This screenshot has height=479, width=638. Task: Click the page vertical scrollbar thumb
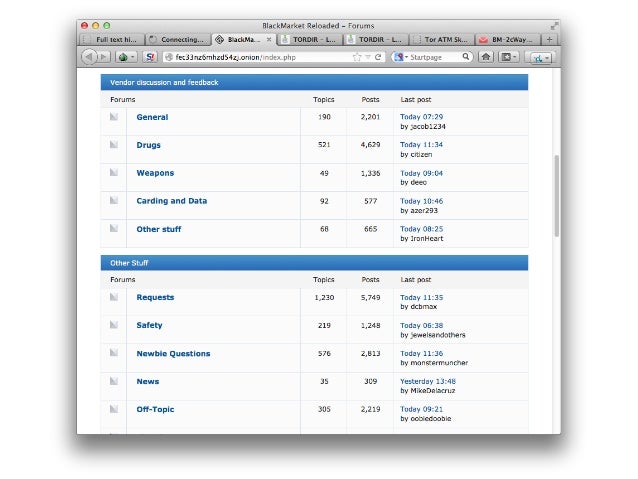(556, 196)
